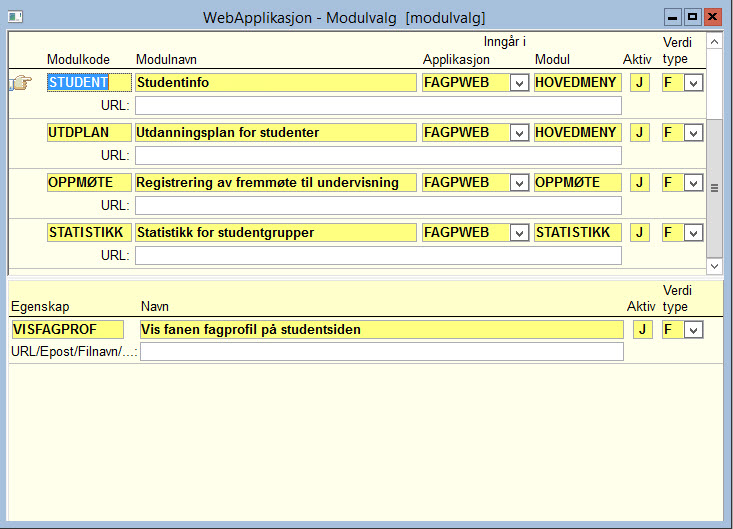This screenshot has height=529, width=733.
Task: Expand Verditype dropdown in STATISTIKK row
Action: point(693,233)
